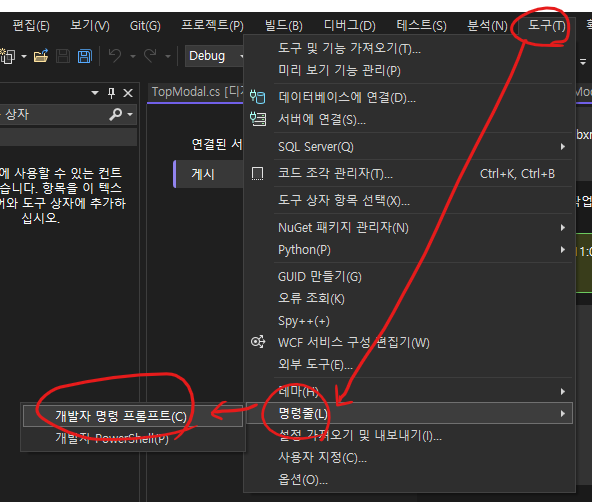Open the toolbox panel window position dropdown
This screenshot has height=502, width=592.
95,93
